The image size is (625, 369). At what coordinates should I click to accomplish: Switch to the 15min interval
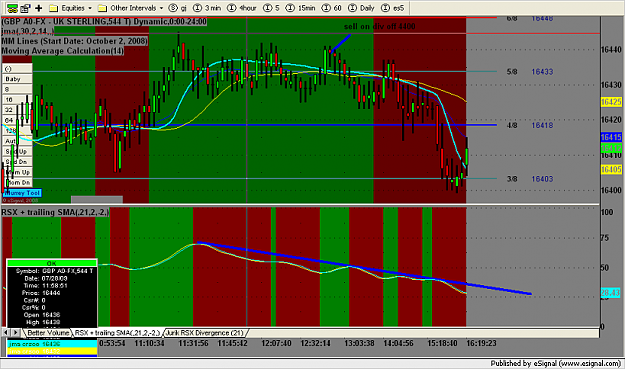click(x=301, y=8)
